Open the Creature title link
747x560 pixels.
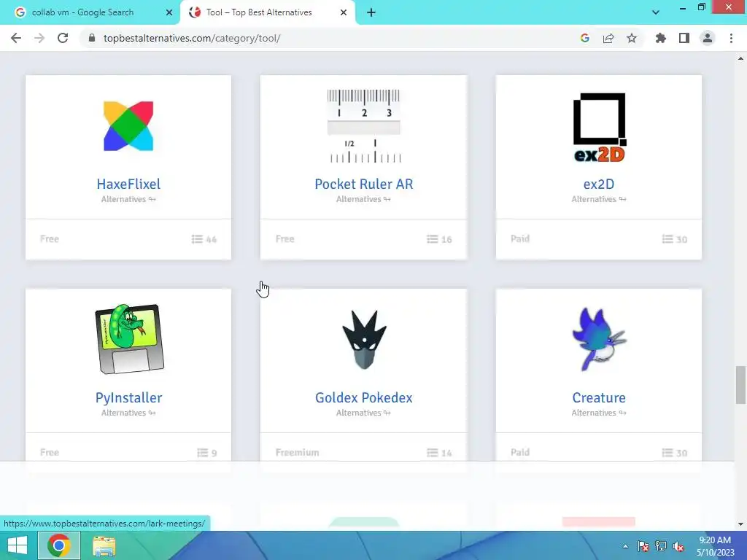coord(599,397)
